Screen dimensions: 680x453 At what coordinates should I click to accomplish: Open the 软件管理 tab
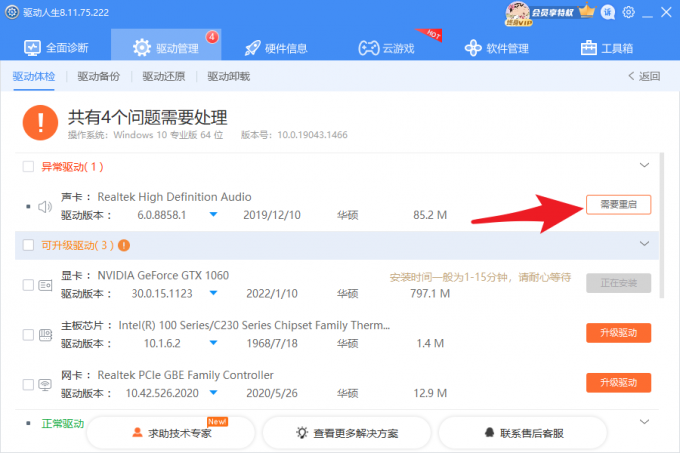click(x=497, y=48)
